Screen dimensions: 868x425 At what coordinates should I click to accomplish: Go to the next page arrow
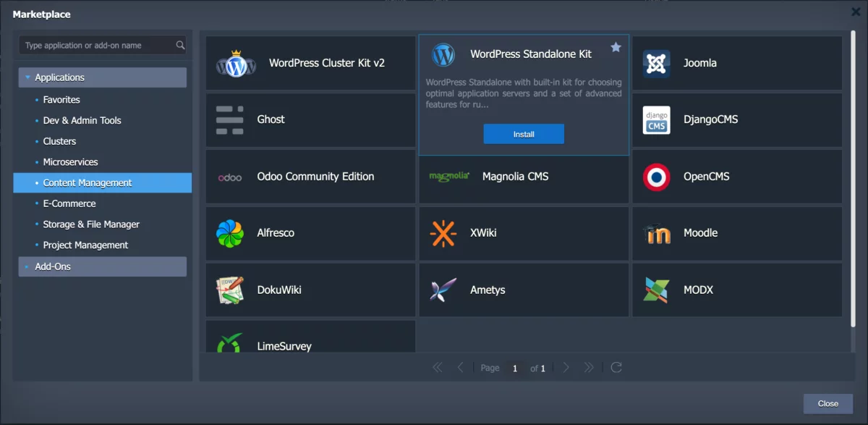(566, 368)
